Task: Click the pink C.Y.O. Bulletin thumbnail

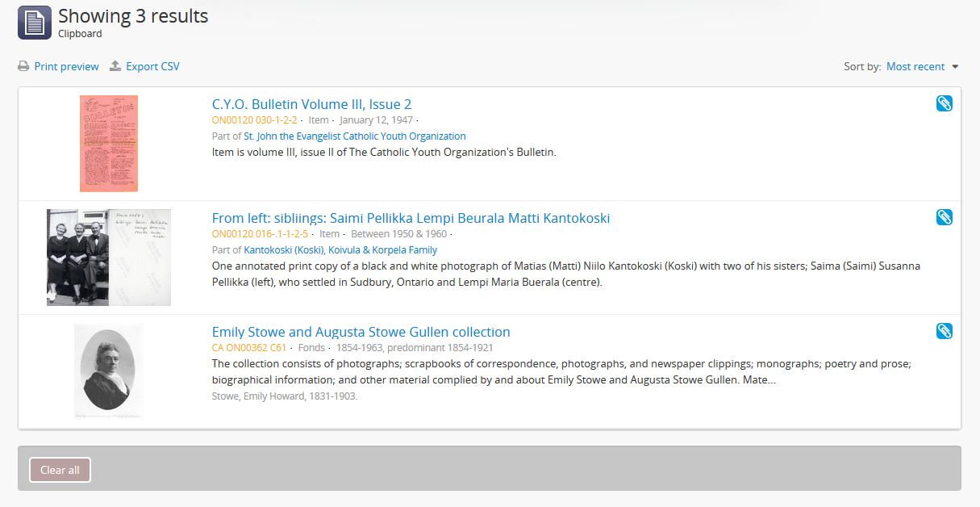Action: (x=109, y=144)
